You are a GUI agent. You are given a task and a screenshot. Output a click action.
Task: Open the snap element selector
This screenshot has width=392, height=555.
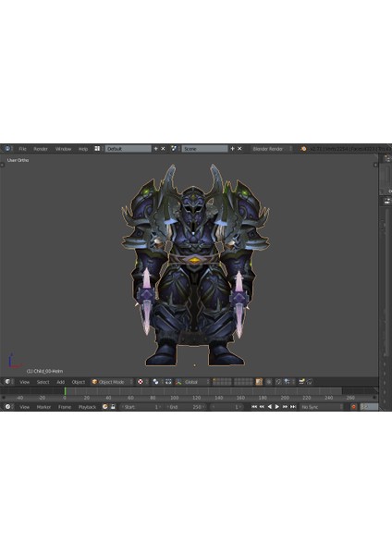coord(289,382)
